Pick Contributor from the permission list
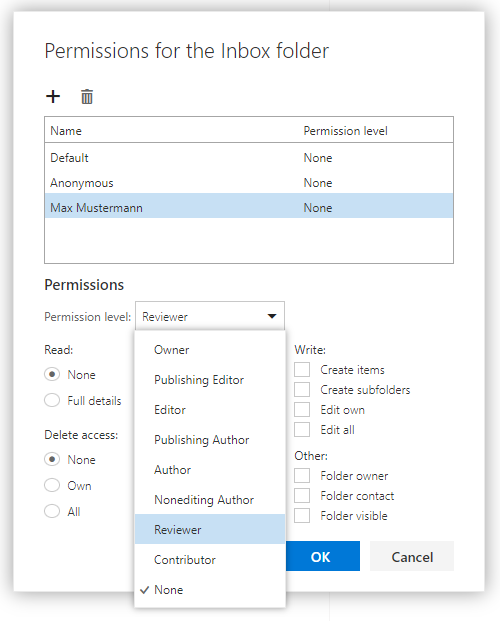 click(210, 560)
